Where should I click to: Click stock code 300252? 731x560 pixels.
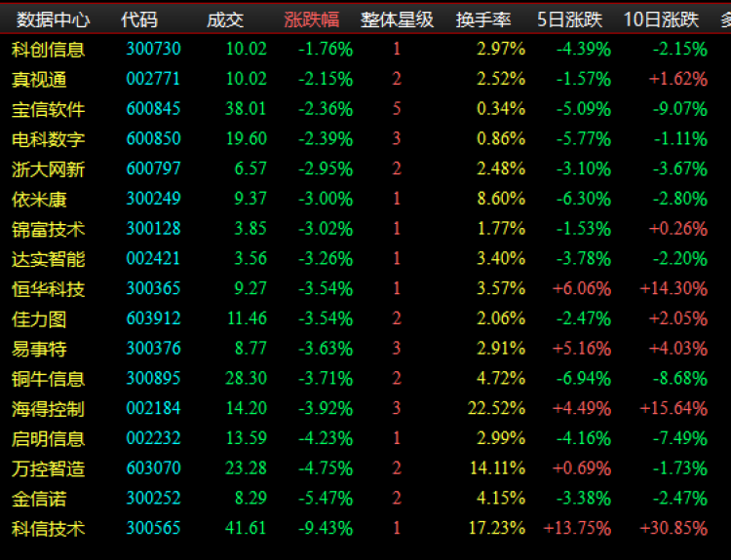click(153, 498)
